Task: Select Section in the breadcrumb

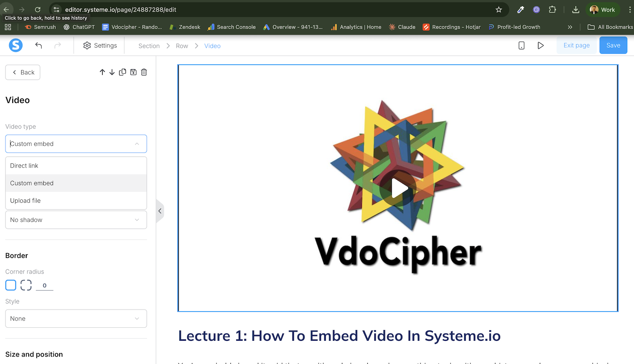Action: coord(149,46)
